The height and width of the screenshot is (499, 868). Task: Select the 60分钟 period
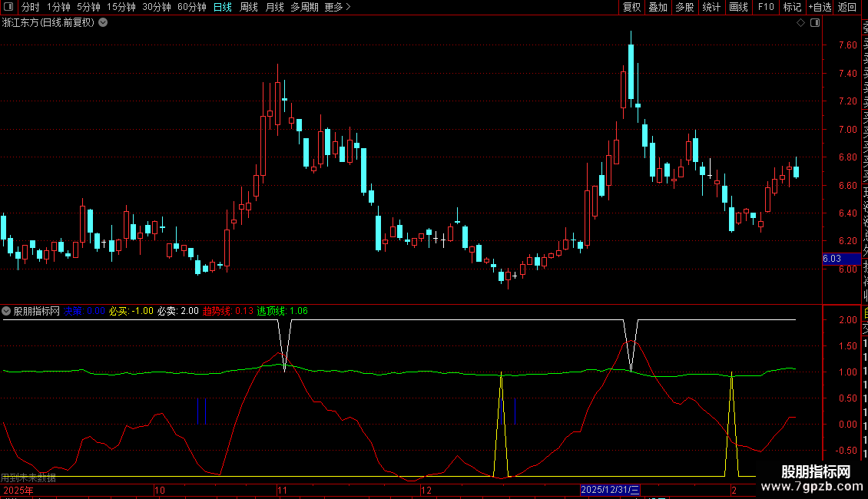(x=191, y=7)
